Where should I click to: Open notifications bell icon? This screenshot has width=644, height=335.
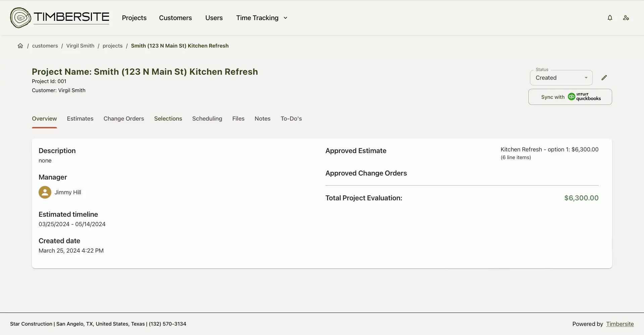(x=610, y=18)
